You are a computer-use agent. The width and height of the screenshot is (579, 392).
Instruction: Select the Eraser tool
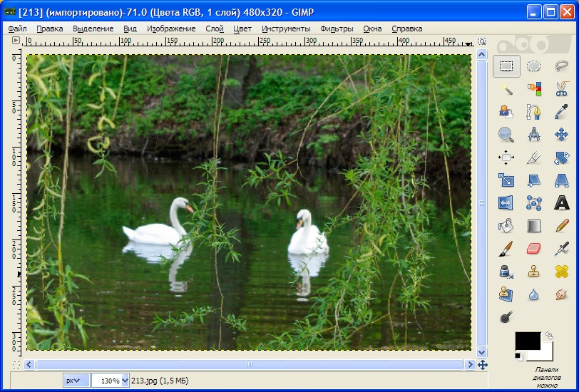tap(533, 249)
